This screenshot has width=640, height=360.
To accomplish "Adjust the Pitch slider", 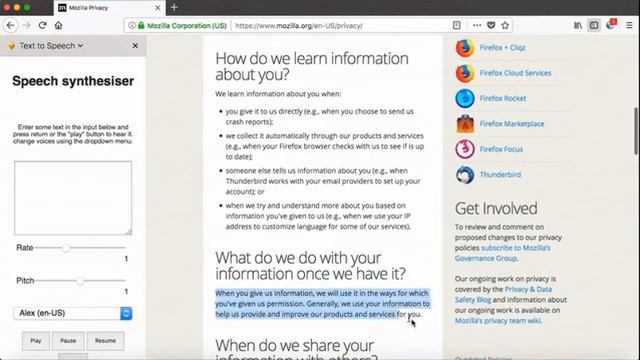I will 80,280.
